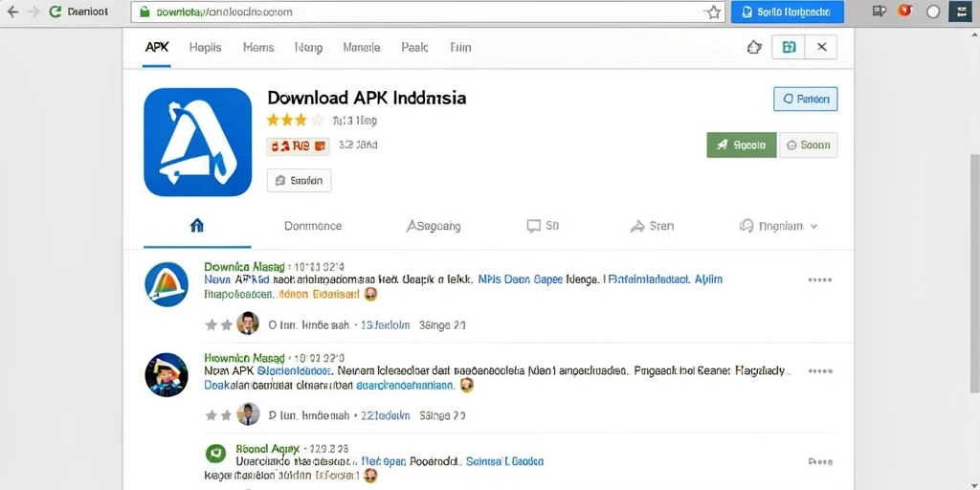This screenshot has width=980, height=490.
Task: Click the third post's green circle icon
Action: pyautogui.click(x=215, y=453)
